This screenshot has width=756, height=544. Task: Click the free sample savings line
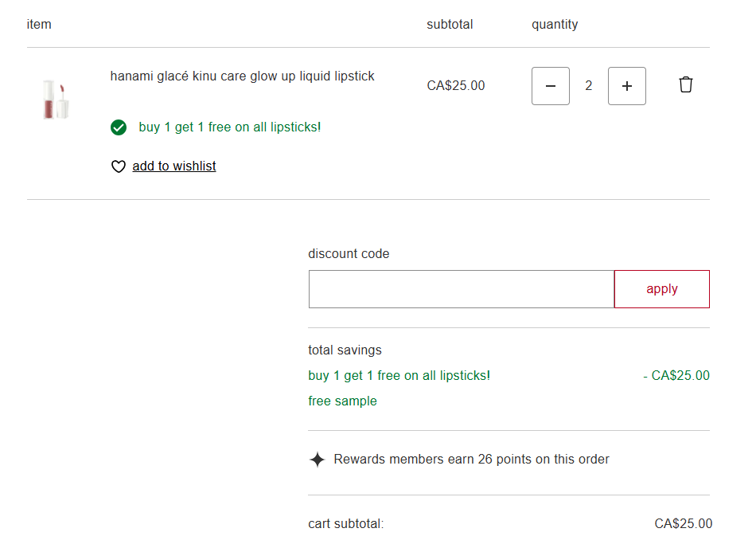pyautogui.click(x=342, y=401)
